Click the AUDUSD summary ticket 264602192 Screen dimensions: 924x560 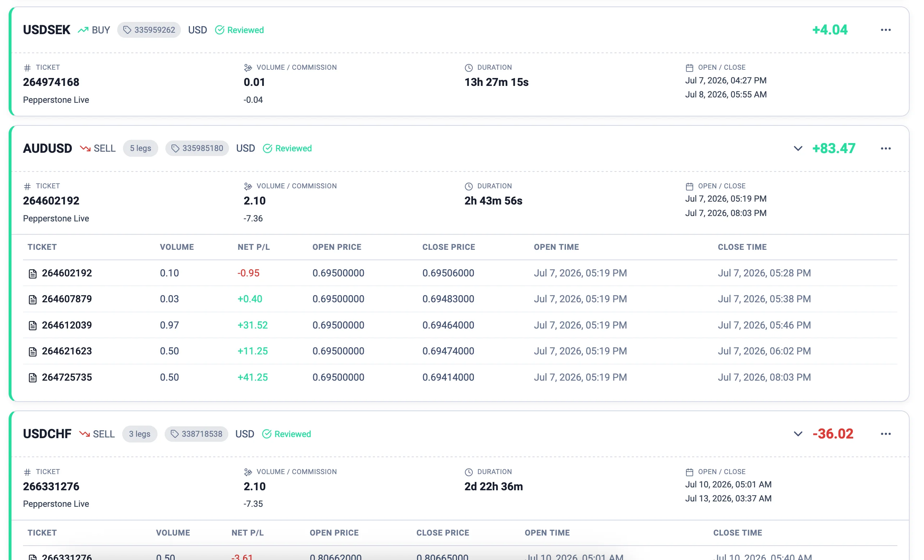point(51,201)
